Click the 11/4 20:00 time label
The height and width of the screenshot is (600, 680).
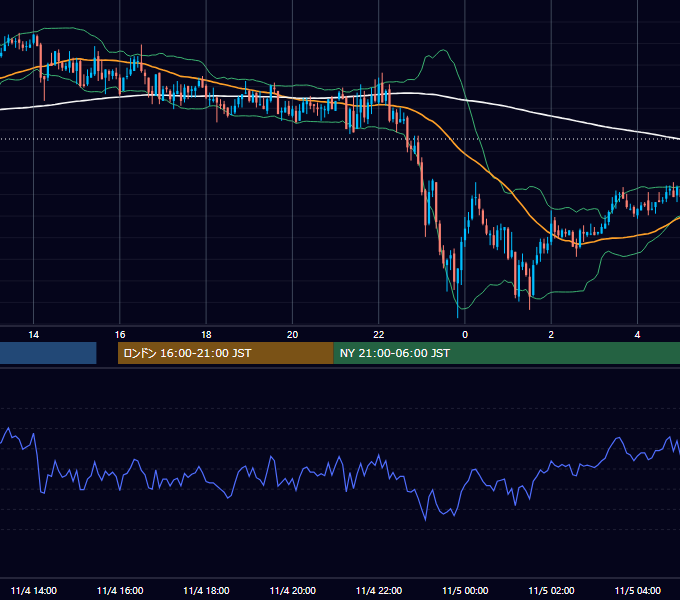292,591
